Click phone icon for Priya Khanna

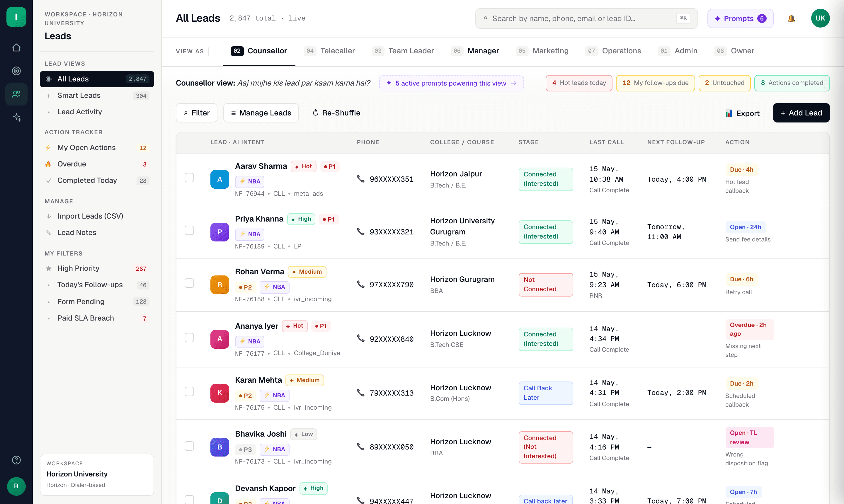pyautogui.click(x=361, y=231)
